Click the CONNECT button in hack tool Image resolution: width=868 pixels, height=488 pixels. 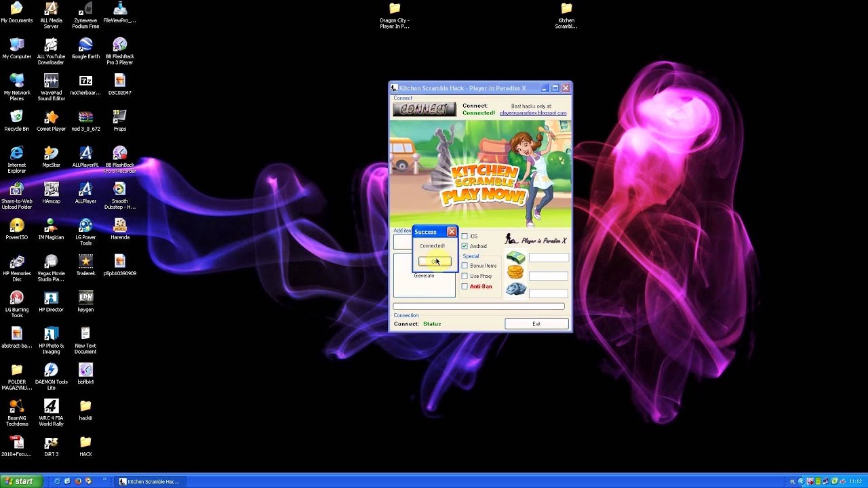coord(425,109)
